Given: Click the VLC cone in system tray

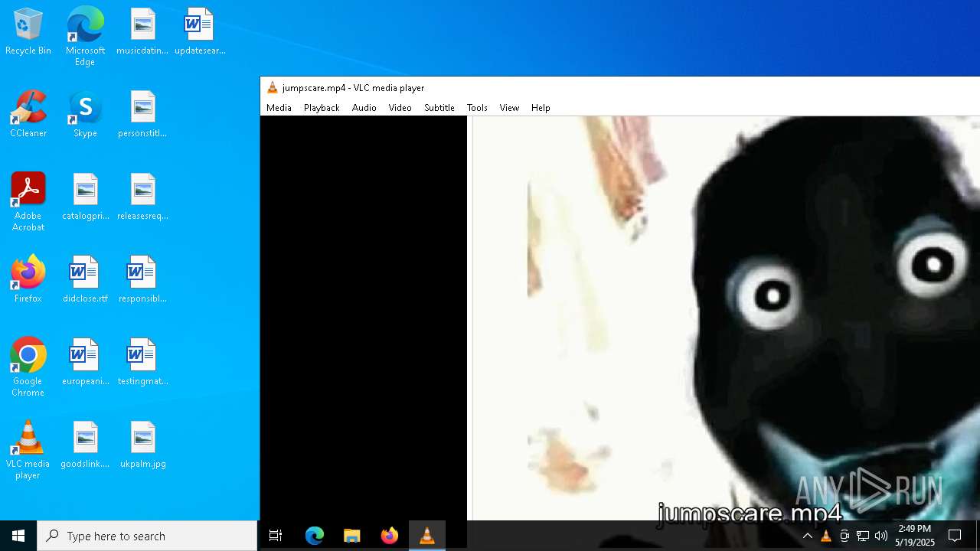Looking at the screenshot, I should tap(826, 536).
